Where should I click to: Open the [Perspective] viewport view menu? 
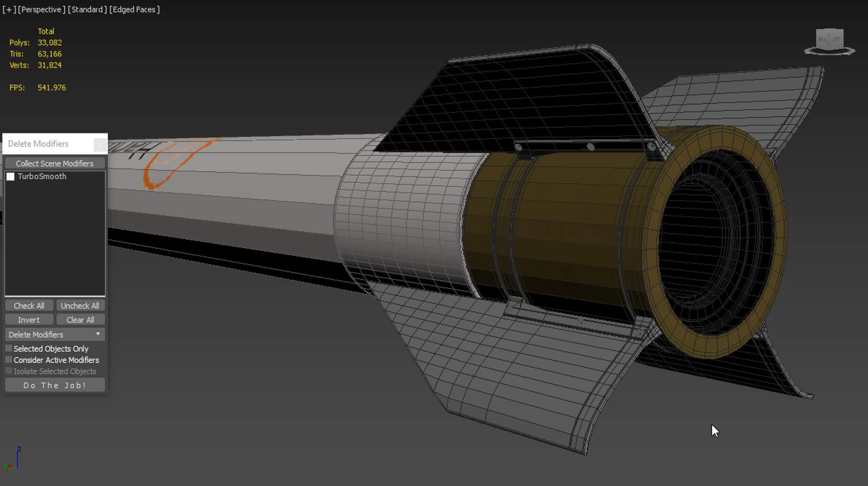[x=41, y=10]
